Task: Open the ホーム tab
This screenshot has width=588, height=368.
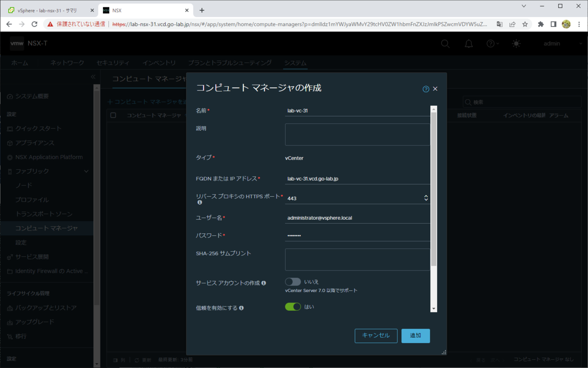Action: pos(20,63)
